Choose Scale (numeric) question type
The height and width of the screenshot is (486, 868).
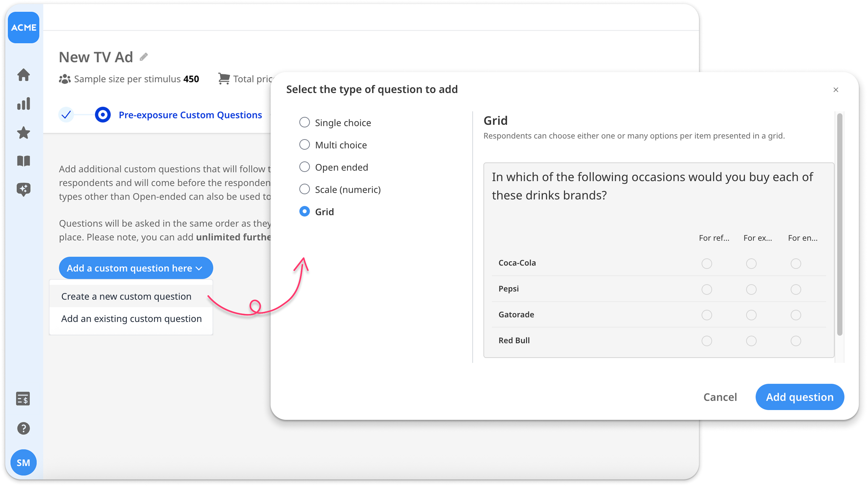304,189
